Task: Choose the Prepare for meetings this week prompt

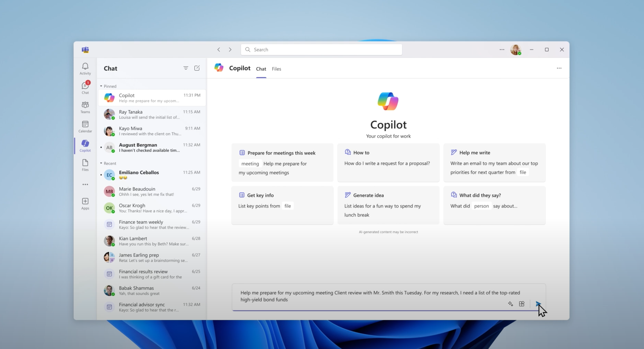Action: pyautogui.click(x=282, y=162)
